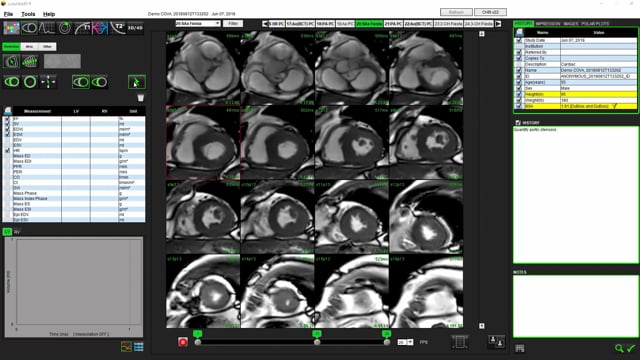The image size is (640, 360).
Task: Open the matrix grid layout icon
Action: (x=460, y=342)
